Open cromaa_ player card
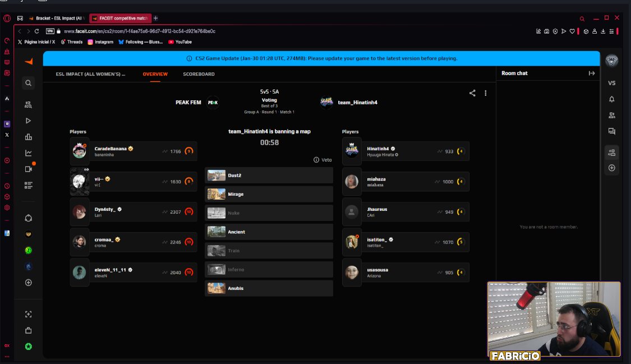The height and width of the screenshot is (364, 631). [133, 242]
